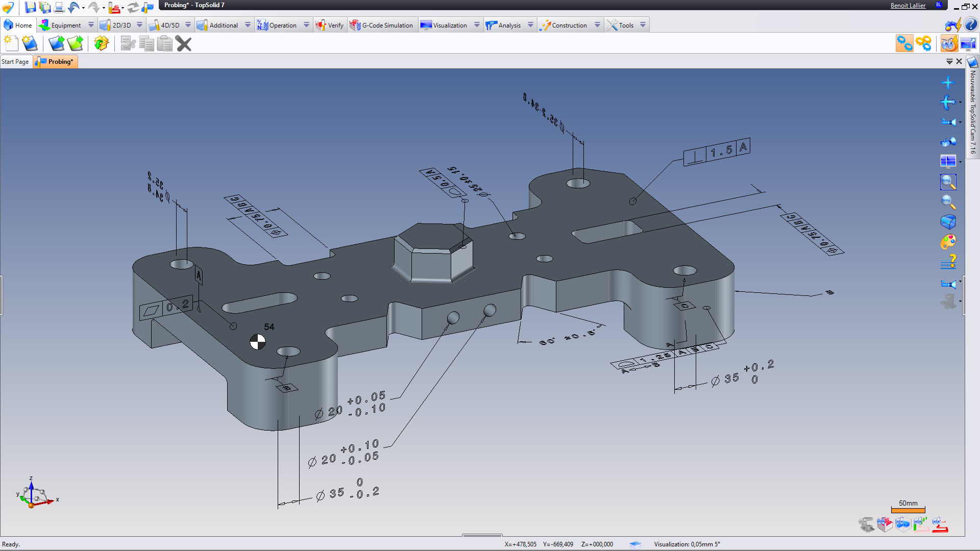This screenshot has width=980, height=551.
Task: Activate the zoom rectangle tool in sidebar
Action: (948, 182)
